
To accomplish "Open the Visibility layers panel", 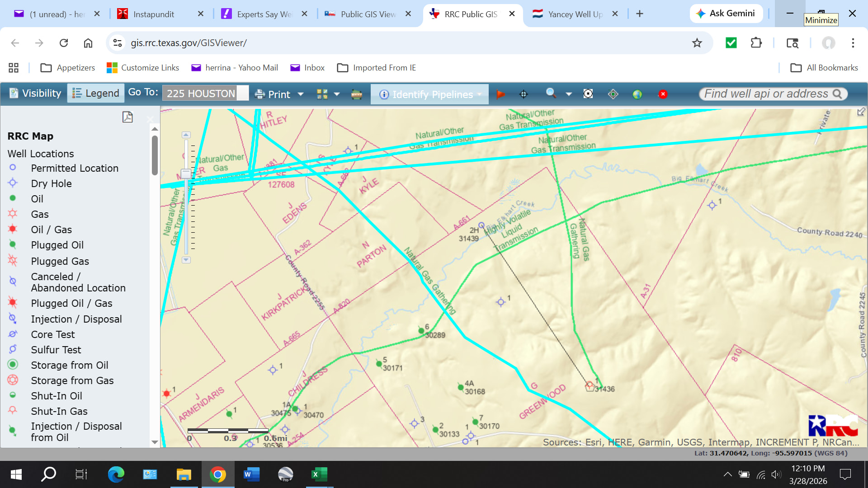I will (x=35, y=94).
